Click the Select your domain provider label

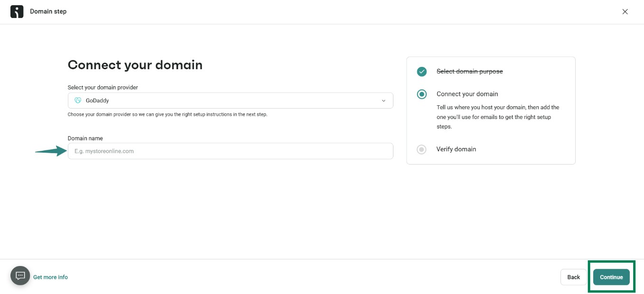(103, 87)
